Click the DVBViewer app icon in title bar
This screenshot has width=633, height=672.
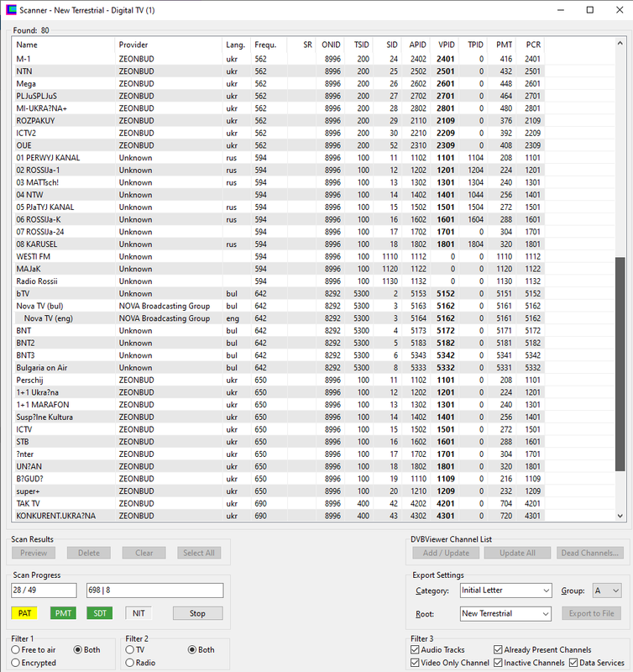click(11, 10)
